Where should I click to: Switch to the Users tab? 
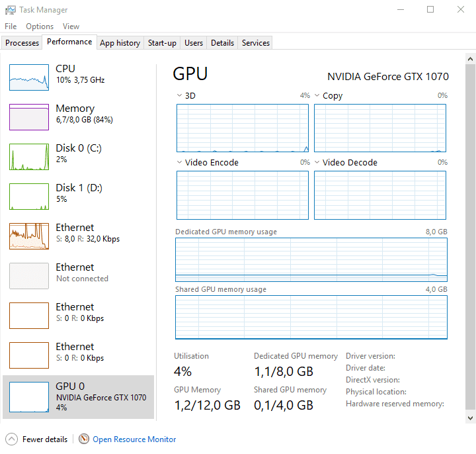[x=194, y=43]
